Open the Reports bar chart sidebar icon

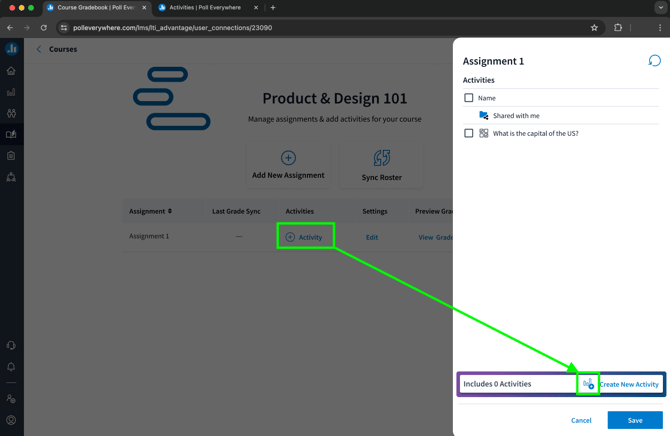[x=11, y=92]
